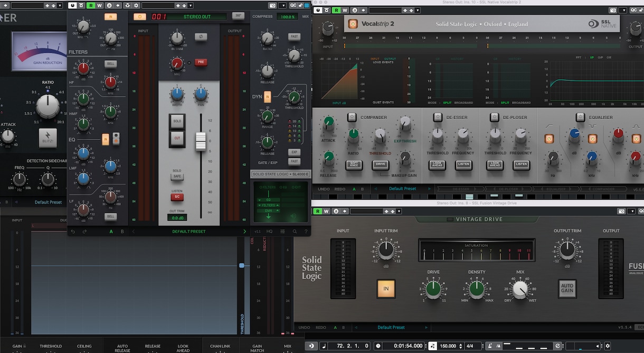Click the De-Ploser section power icon
The image size is (644, 353).
click(x=495, y=117)
